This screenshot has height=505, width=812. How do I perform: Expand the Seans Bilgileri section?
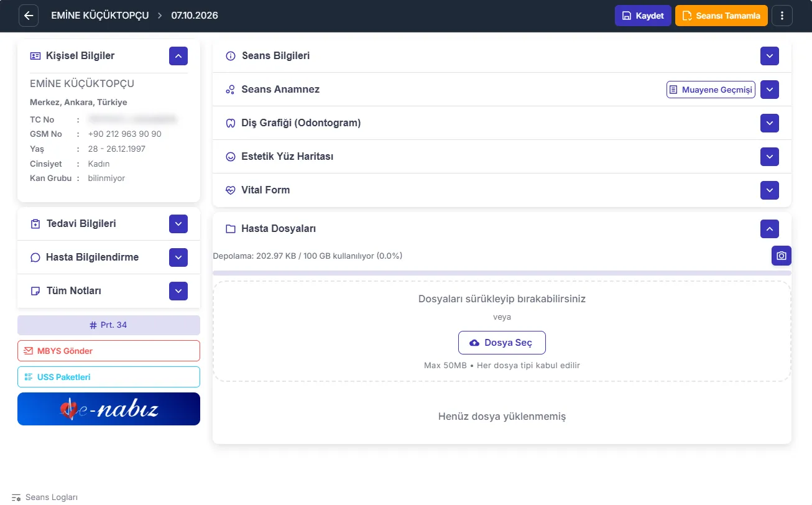point(770,56)
